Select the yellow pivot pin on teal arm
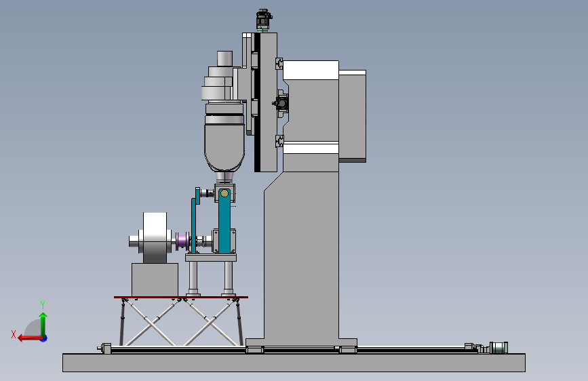This screenshot has width=588, height=381. pyautogui.click(x=224, y=193)
